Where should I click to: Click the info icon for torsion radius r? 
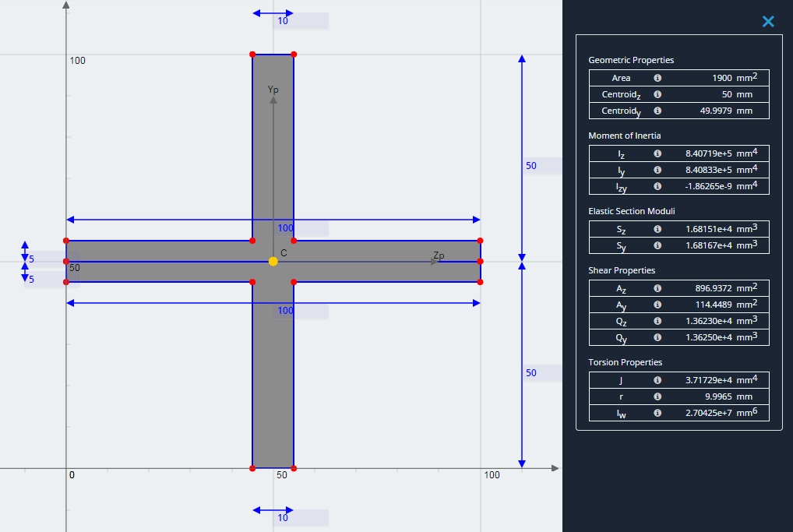pos(657,396)
